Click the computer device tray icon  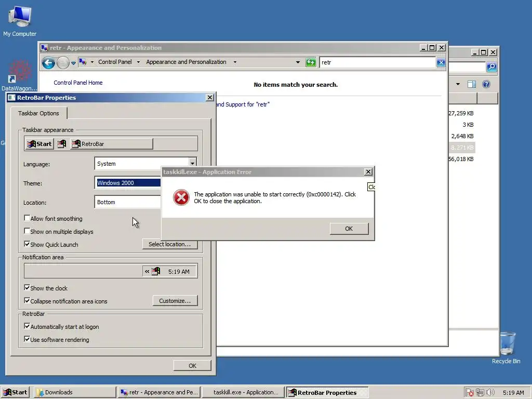(x=480, y=392)
